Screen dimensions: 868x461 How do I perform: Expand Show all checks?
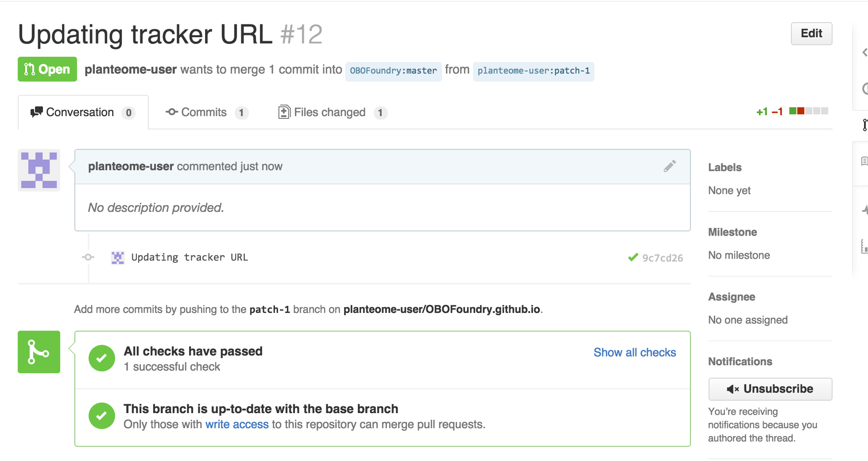point(634,352)
